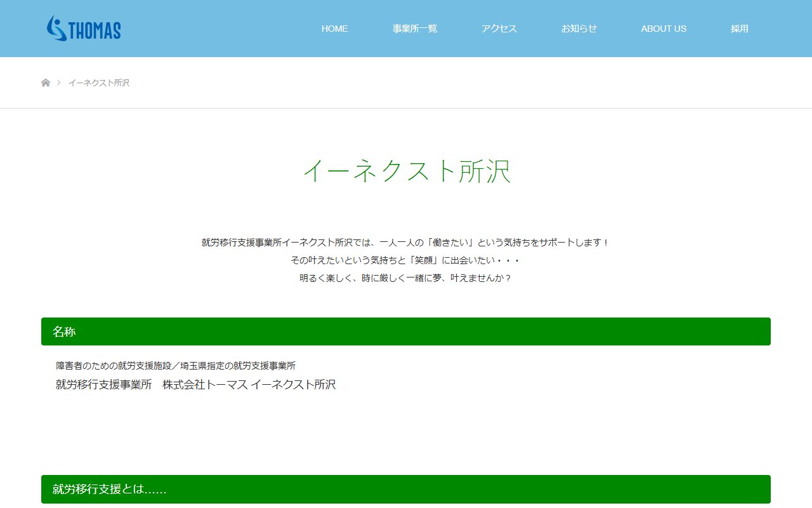
Task: Open the お知らせ menu item
Action: (x=579, y=29)
